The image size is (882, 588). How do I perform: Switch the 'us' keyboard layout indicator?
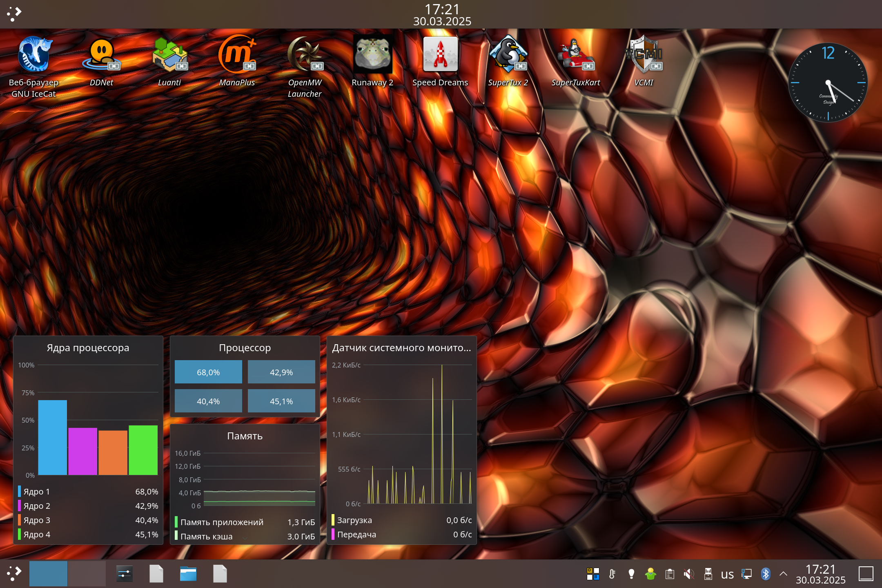point(727,575)
